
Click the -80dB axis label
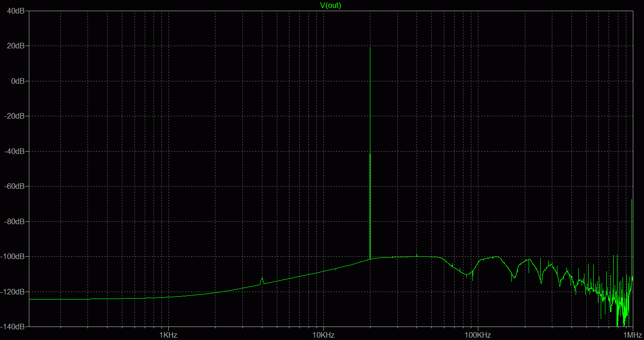click(15, 221)
